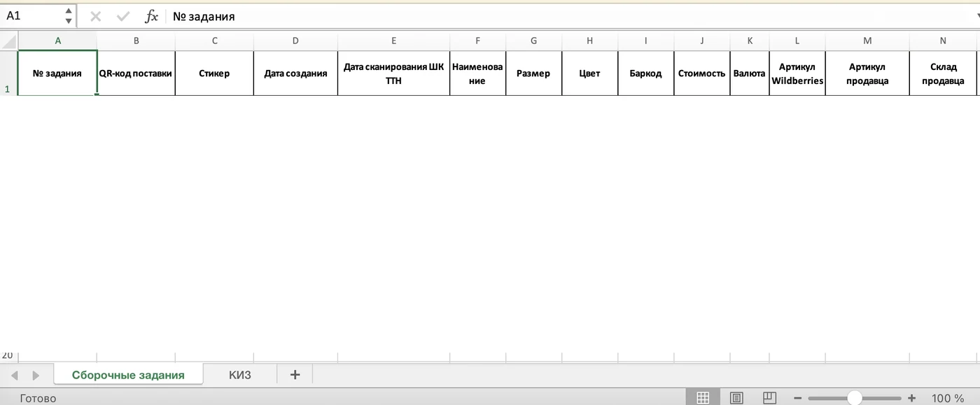Select column A header
The image size is (980, 405).
(57, 41)
